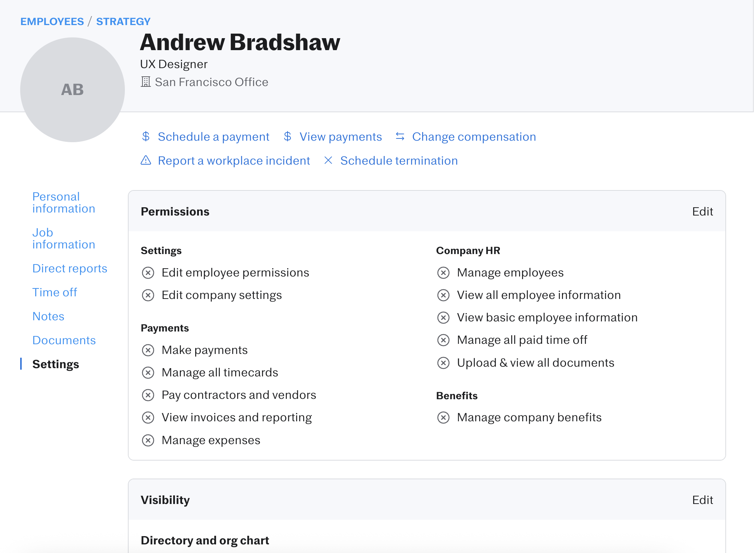Click the status icon beside Manage company benefits
756x553 pixels.
click(443, 418)
